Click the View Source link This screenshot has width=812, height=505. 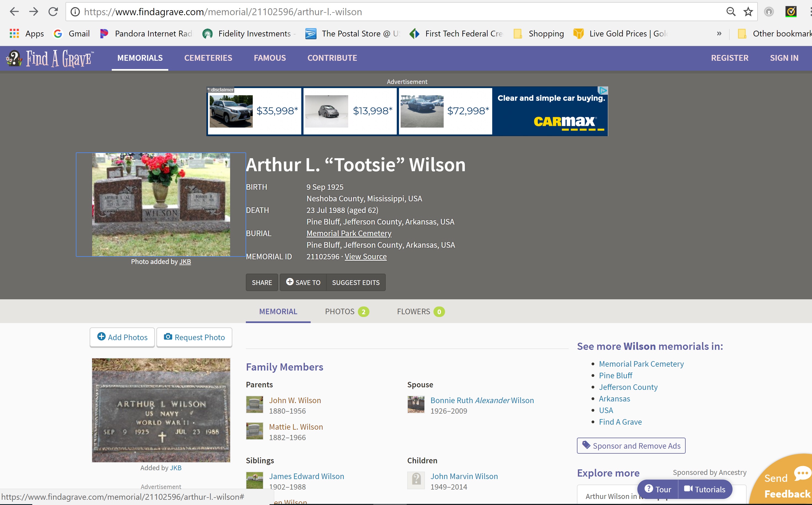pos(366,257)
